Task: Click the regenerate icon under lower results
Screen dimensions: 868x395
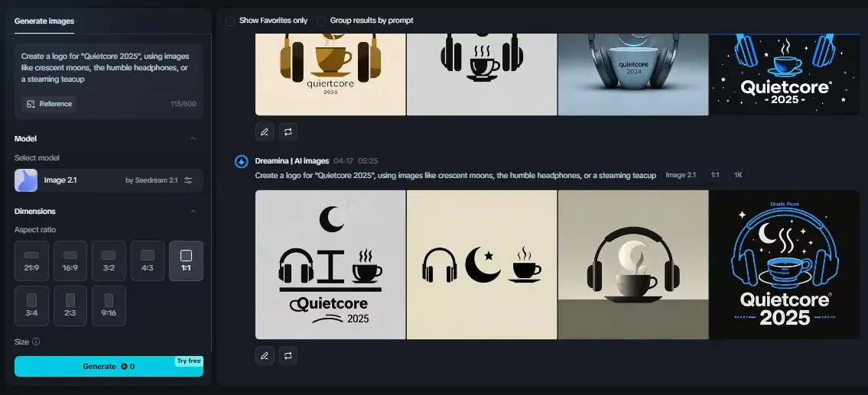Action: [288, 355]
